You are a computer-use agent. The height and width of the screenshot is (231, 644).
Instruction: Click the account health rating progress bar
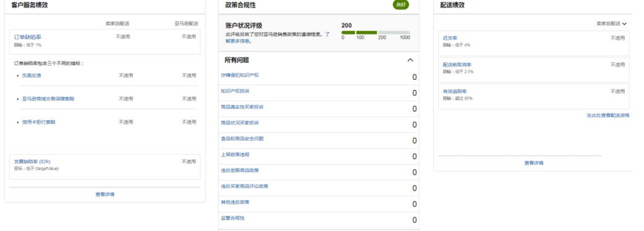pyautogui.click(x=375, y=33)
